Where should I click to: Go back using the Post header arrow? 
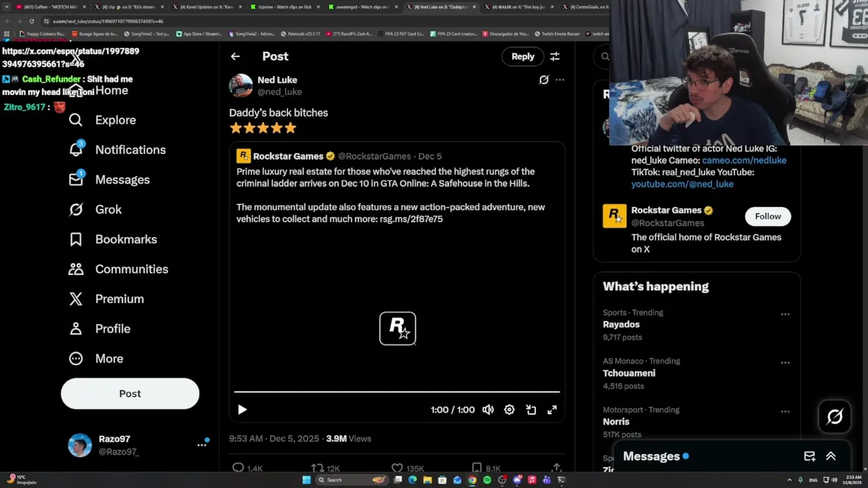point(235,56)
